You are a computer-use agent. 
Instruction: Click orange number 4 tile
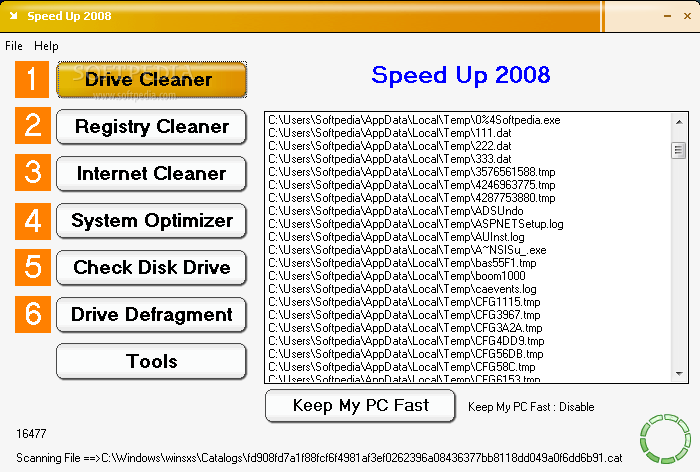click(x=33, y=221)
